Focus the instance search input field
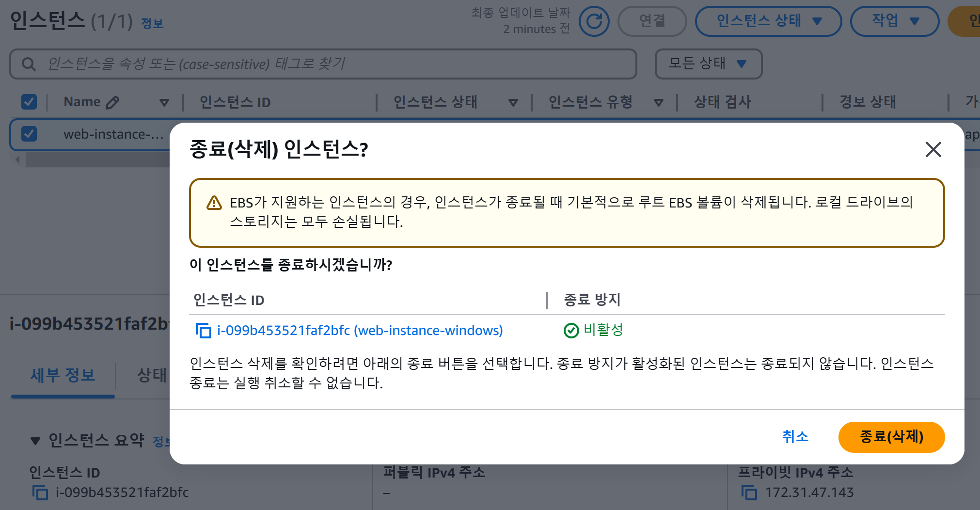 coord(323,64)
